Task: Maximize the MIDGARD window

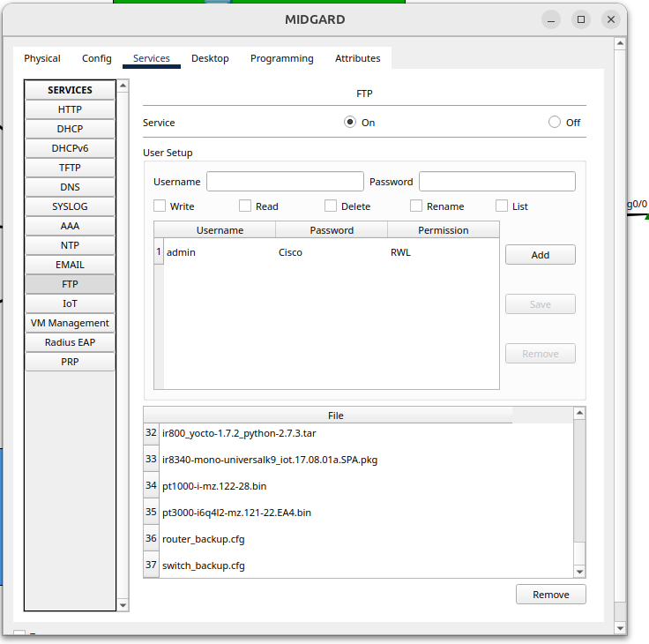Action: pyautogui.click(x=581, y=19)
